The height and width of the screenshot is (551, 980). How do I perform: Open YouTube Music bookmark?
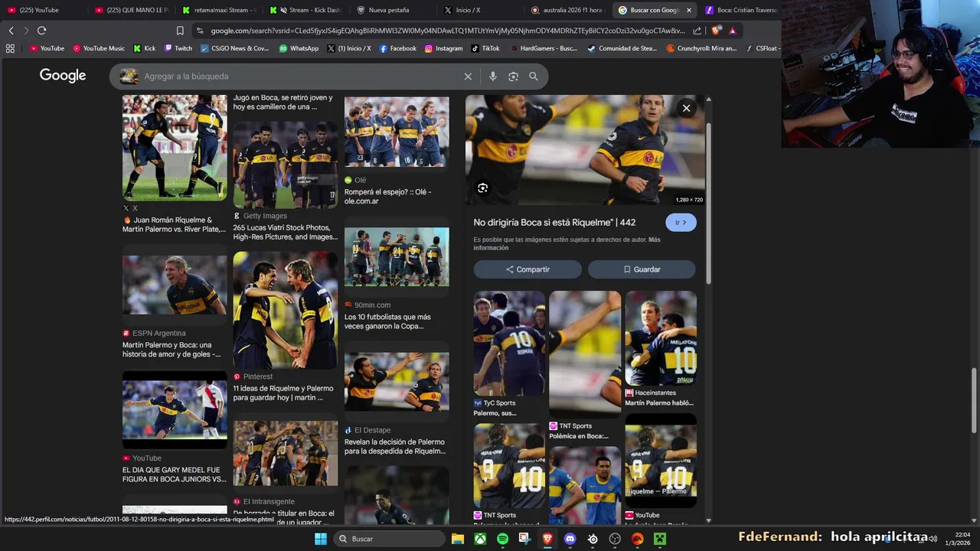99,48
